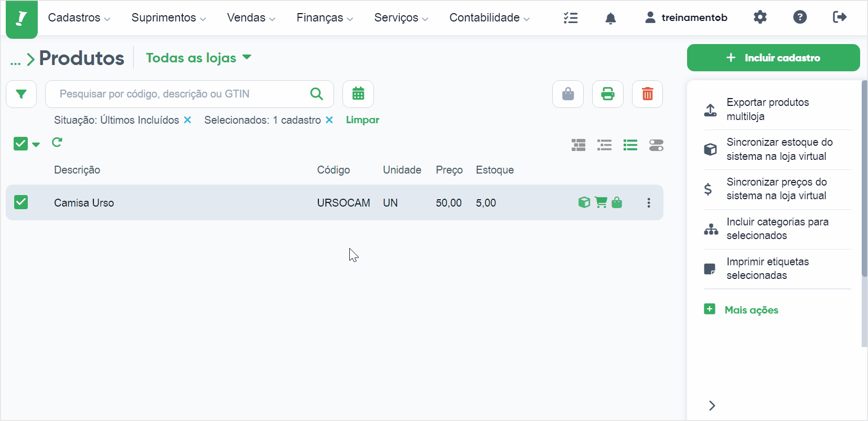Click the 'Estoque' column header

tap(495, 170)
